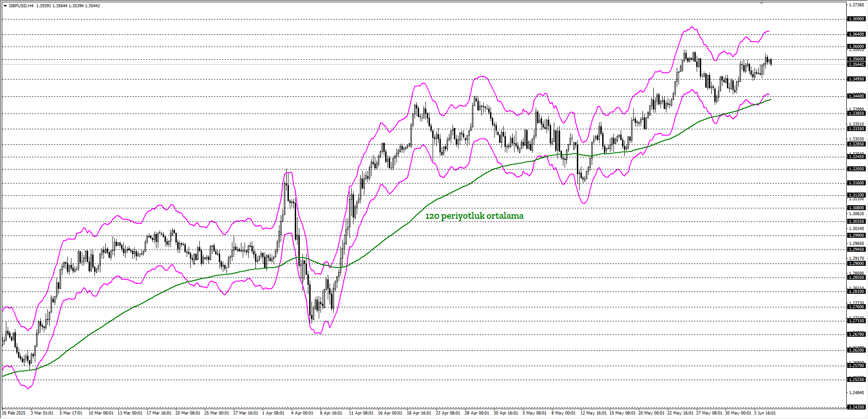Click the 13 Mar 00:01 time label
The width and height of the screenshot is (868, 419).
[x=130, y=413]
